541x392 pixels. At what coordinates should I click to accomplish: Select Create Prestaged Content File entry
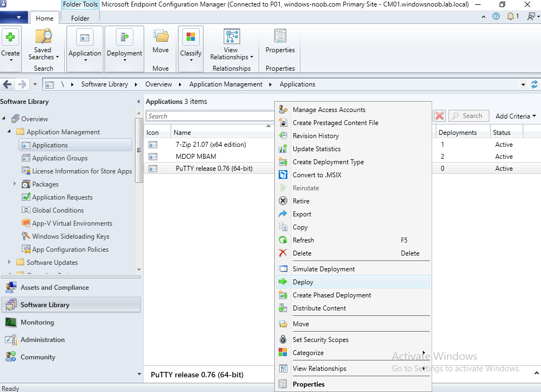[x=353, y=123]
